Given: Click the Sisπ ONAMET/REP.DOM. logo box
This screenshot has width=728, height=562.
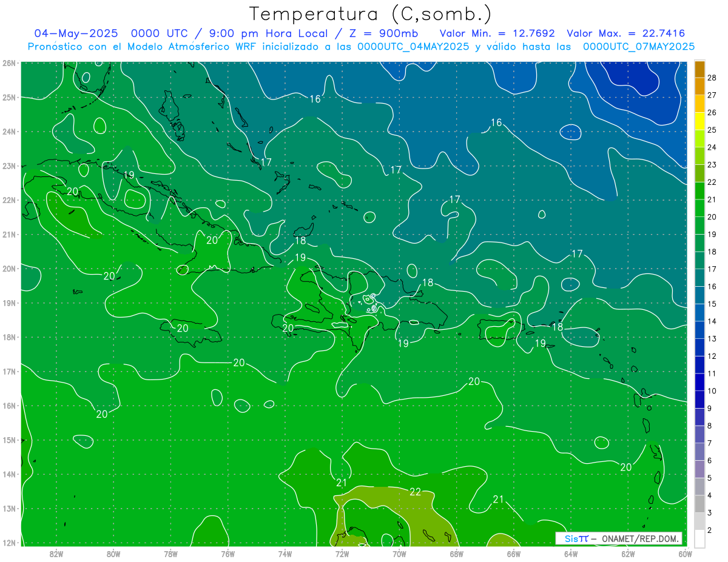Looking at the screenshot, I should [x=619, y=538].
